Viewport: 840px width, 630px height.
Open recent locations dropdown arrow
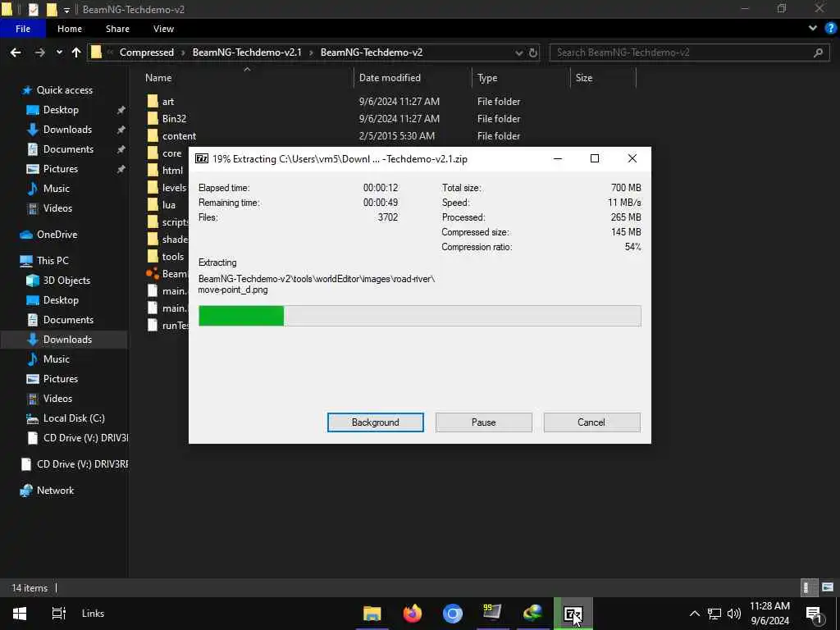pyautogui.click(x=59, y=52)
